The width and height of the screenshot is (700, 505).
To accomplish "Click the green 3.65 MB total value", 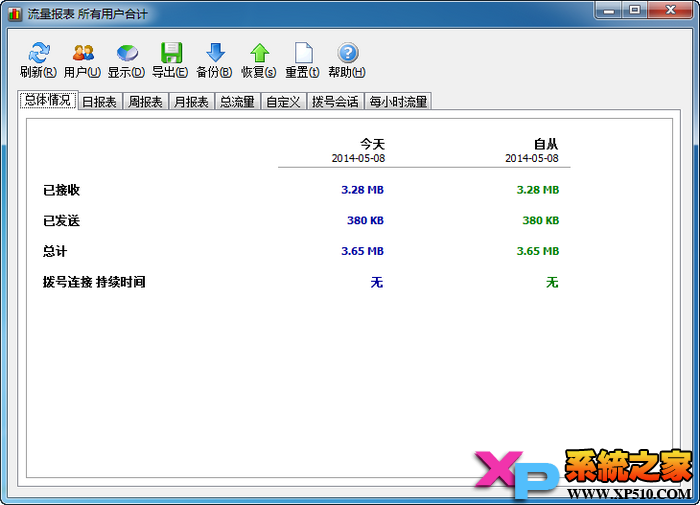I will point(538,251).
